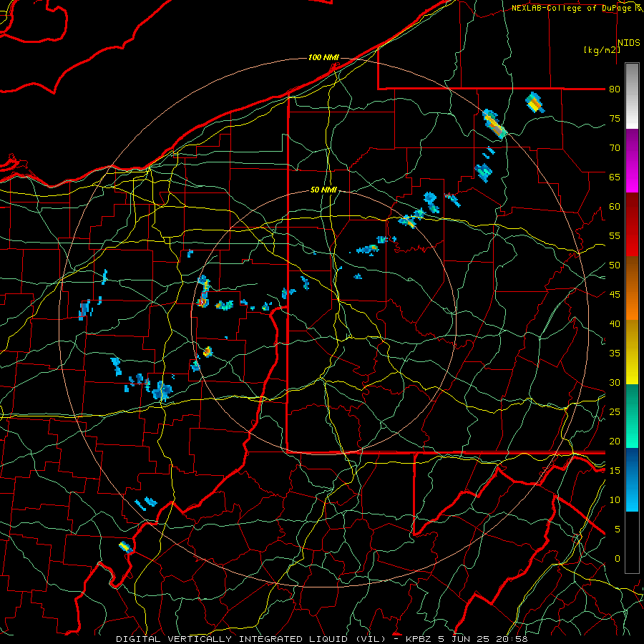Click the legend value 45
The height and width of the screenshot is (644, 644).
615,295
